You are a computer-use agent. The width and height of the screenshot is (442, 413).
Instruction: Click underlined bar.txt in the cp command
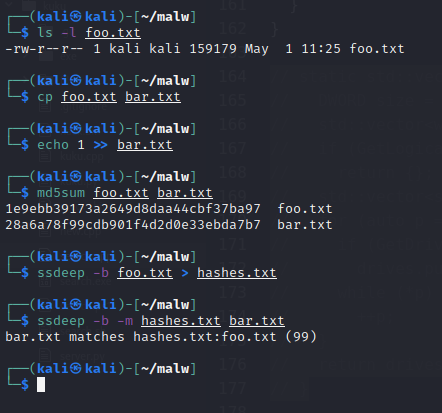pyautogui.click(x=153, y=97)
